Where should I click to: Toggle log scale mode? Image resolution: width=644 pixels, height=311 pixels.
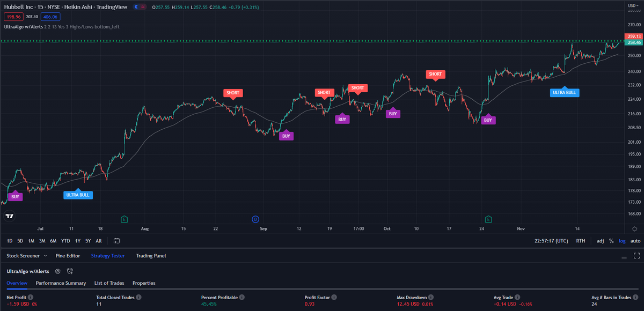(x=622, y=241)
